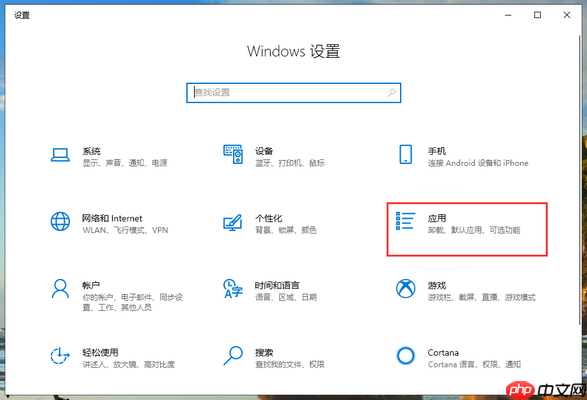
Task: Click the 系统 heading
Action: (92, 151)
